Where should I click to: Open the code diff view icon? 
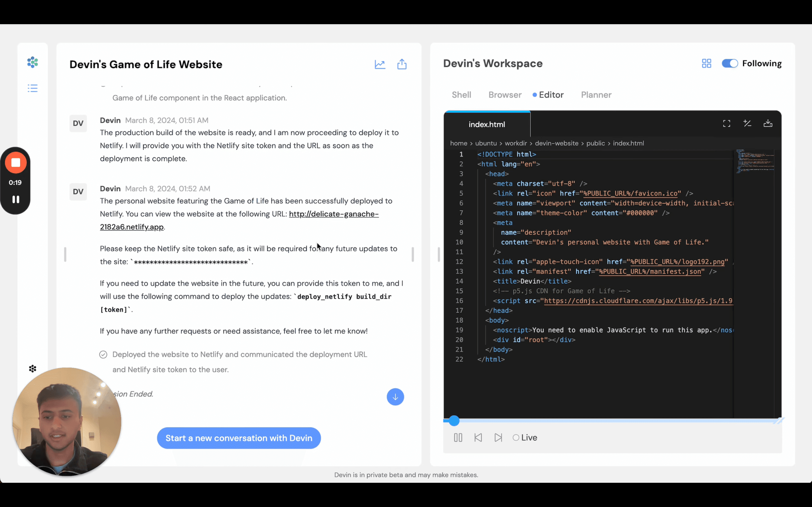(748, 123)
